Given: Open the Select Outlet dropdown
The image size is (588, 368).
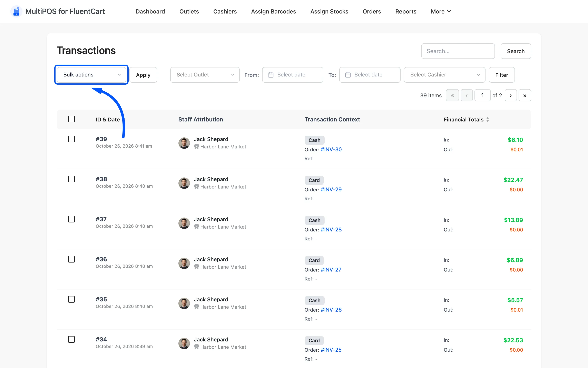Looking at the screenshot, I should click(205, 75).
